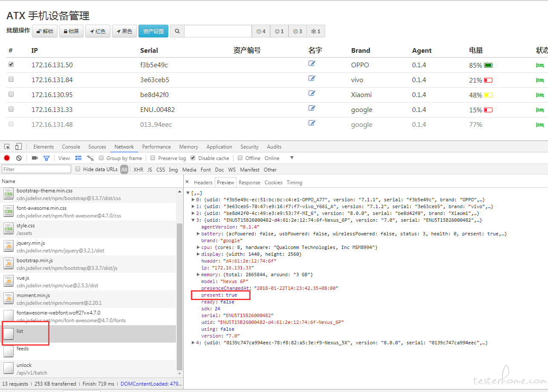Click the network Filter text field
The image size is (548, 392).
[37, 169]
